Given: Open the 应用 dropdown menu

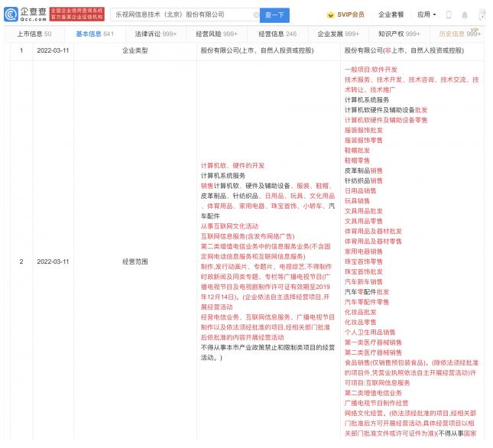Looking at the screenshot, I should point(427,15).
